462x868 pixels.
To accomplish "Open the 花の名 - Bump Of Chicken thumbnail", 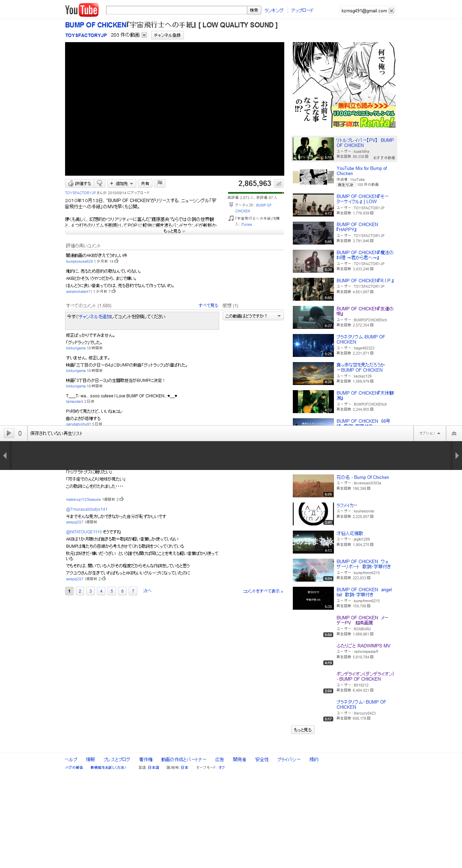I will [x=313, y=486].
